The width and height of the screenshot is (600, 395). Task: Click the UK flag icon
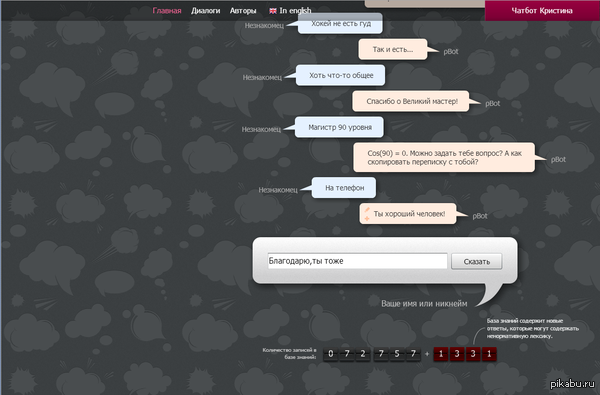point(272,11)
